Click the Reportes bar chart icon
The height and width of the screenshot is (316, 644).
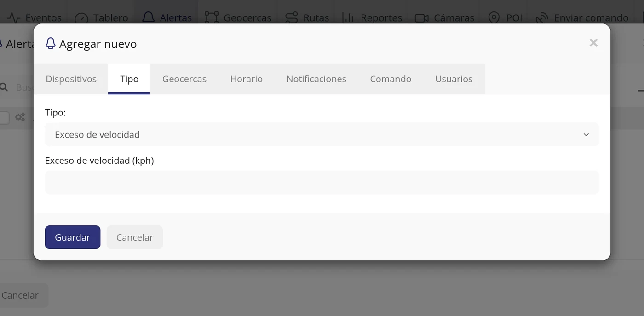click(x=348, y=17)
